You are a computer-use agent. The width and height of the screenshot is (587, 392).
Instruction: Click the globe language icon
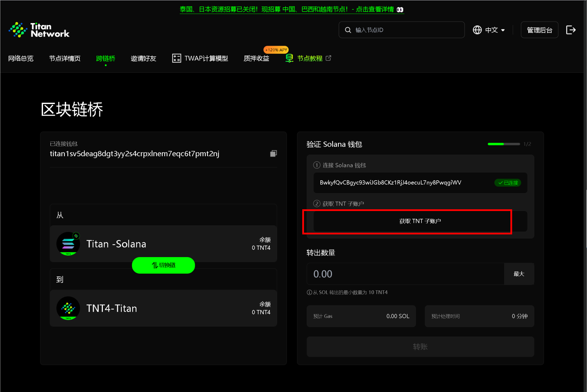pyautogui.click(x=477, y=30)
